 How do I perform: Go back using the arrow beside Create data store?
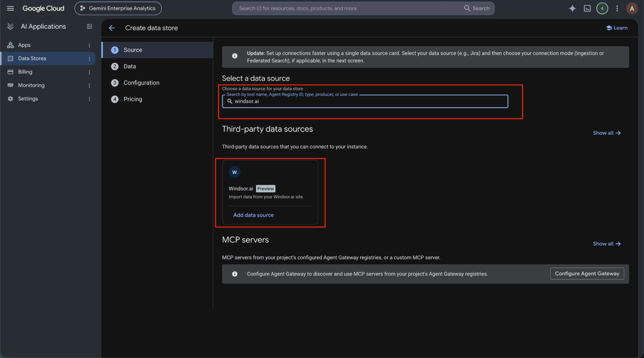112,28
